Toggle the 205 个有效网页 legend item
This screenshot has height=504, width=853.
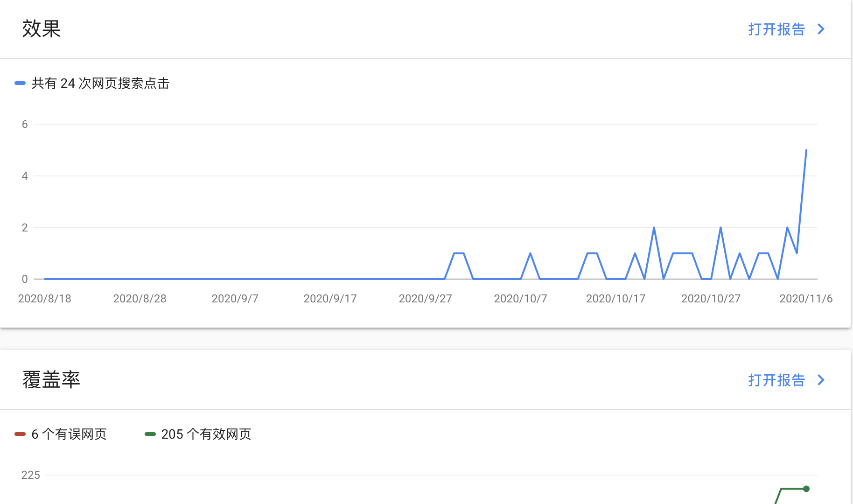[206, 434]
